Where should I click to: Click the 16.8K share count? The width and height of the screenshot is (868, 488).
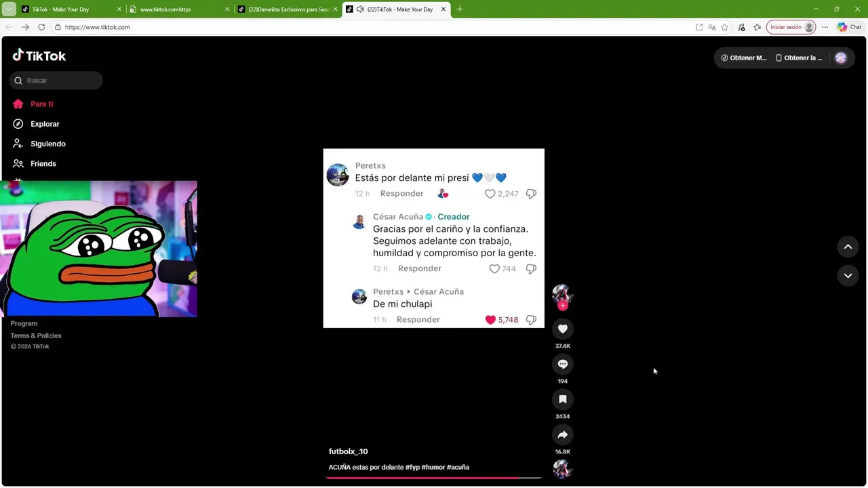click(x=562, y=451)
